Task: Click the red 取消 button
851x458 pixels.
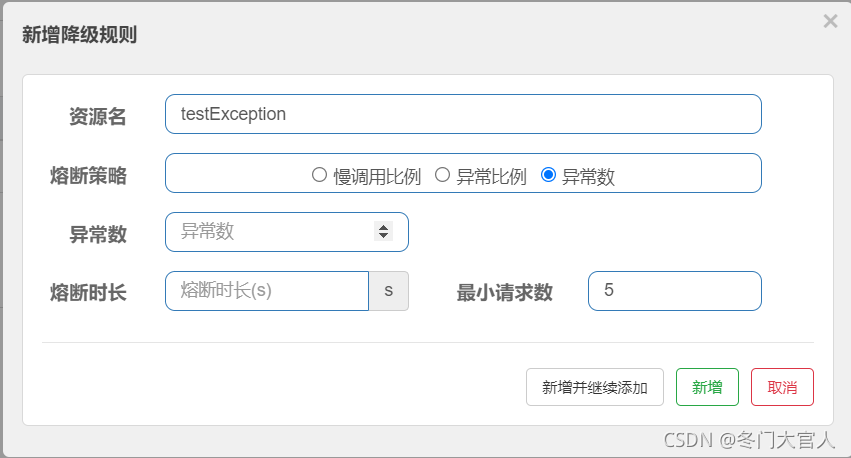Action: pos(782,387)
